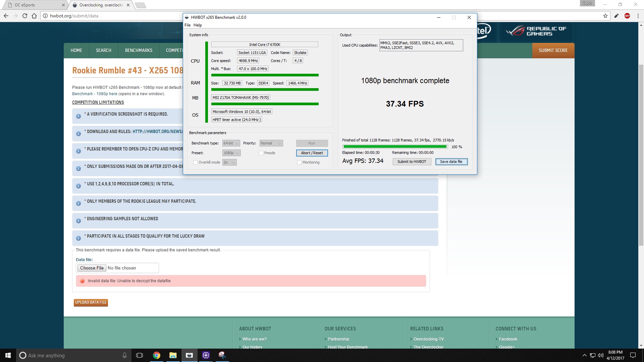Image resolution: width=644 pixels, height=362 pixels.
Task: Reload the hwbot page
Action: (24, 16)
